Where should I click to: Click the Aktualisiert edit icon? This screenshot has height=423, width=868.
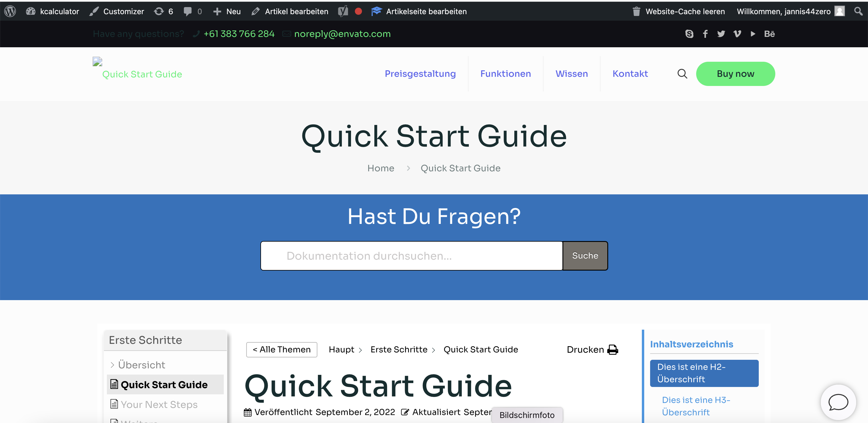(405, 412)
